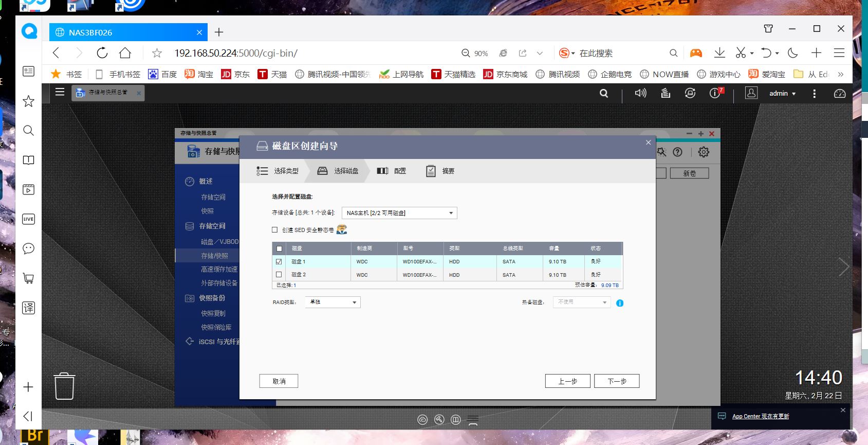868x445 pixels.
Task: Open the undo close tab dropdown arrow
Action: pos(777,53)
